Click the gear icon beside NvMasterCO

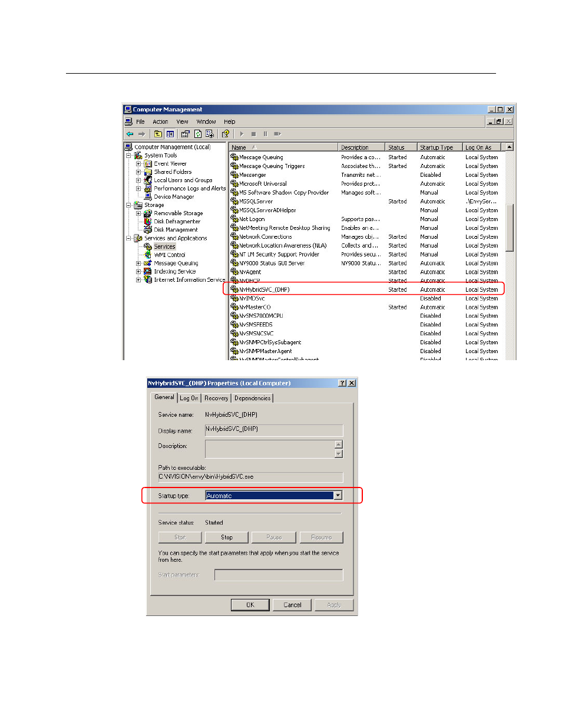pos(234,307)
